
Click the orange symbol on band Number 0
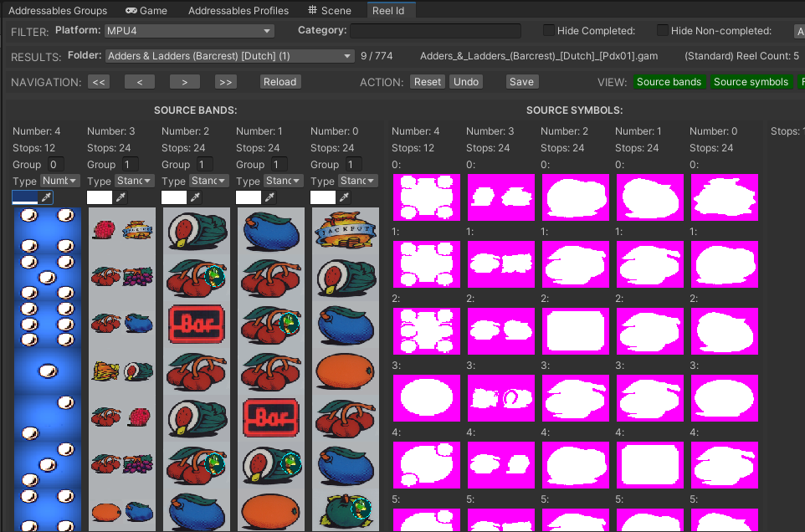345,371
